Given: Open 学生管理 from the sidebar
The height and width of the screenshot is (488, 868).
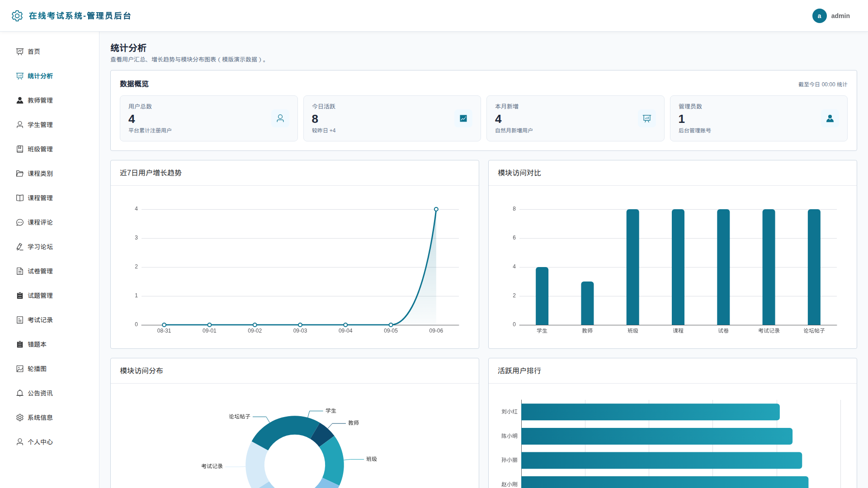Looking at the screenshot, I should (x=50, y=125).
